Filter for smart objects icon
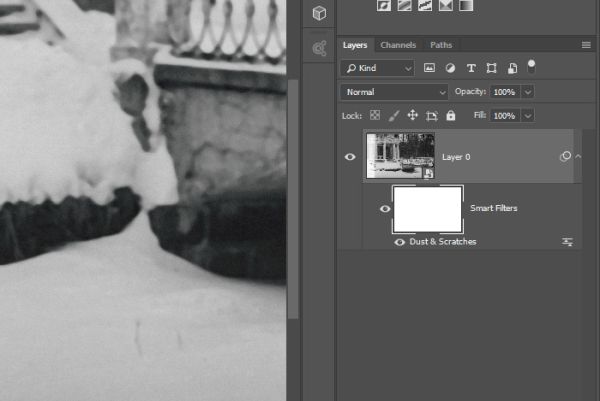Image resolution: width=600 pixels, height=401 pixels. point(512,68)
